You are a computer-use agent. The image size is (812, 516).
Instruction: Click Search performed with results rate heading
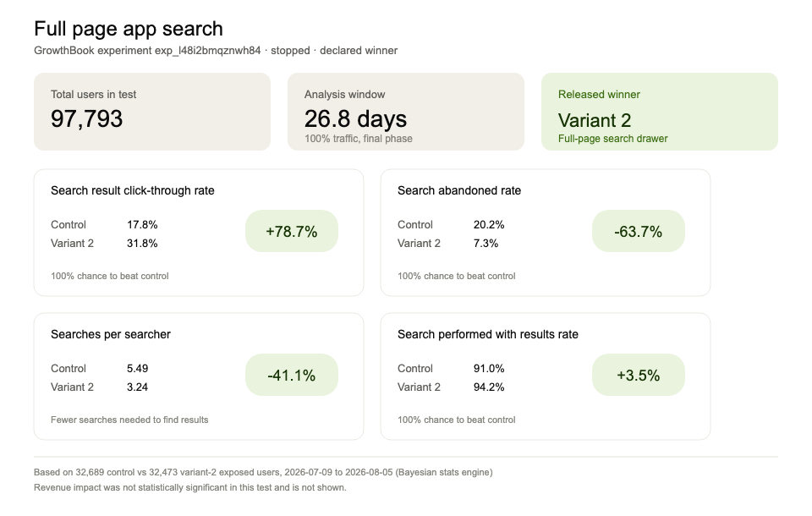[488, 335]
